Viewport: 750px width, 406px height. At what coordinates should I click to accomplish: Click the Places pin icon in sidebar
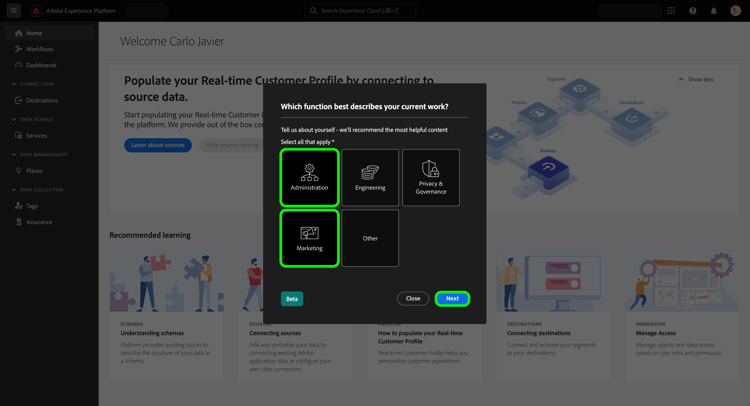[x=19, y=171]
